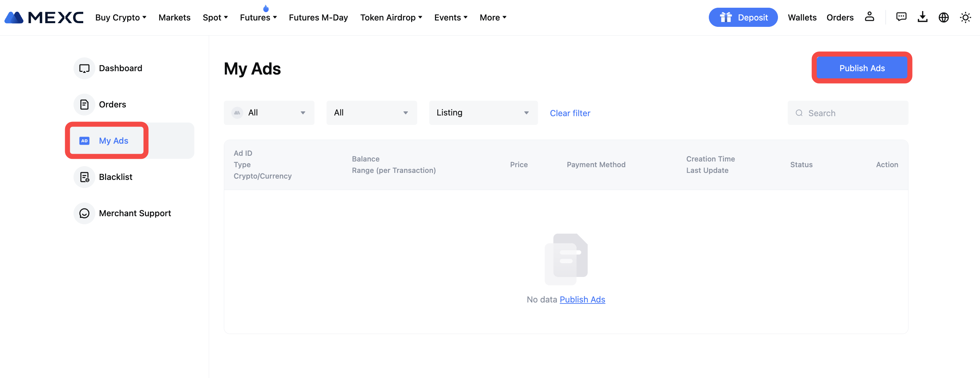Click the search magnifier icon
The height and width of the screenshot is (378, 980).
pyautogui.click(x=799, y=113)
